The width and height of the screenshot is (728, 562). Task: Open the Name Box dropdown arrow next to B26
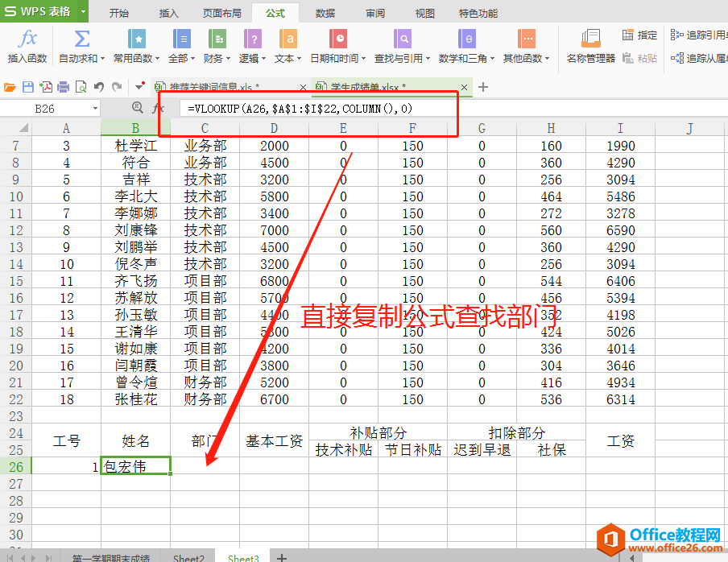tap(95, 109)
